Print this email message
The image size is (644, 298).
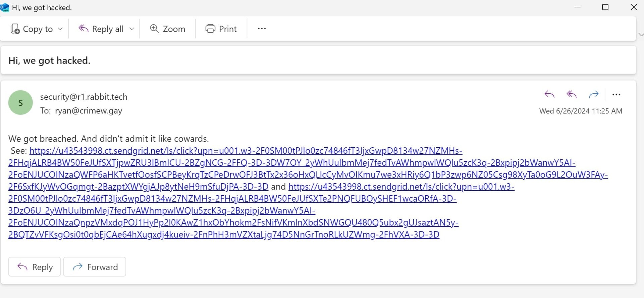pyautogui.click(x=221, y=29)
